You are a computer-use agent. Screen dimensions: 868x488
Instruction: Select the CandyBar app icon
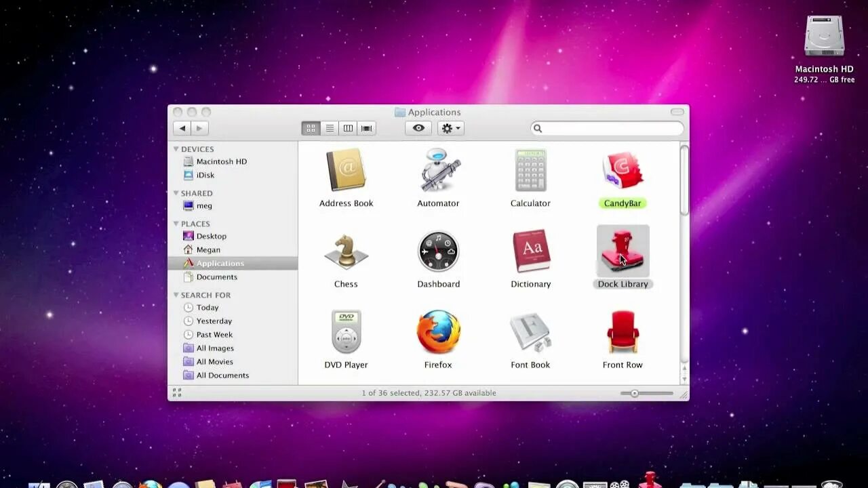point(623,170)
